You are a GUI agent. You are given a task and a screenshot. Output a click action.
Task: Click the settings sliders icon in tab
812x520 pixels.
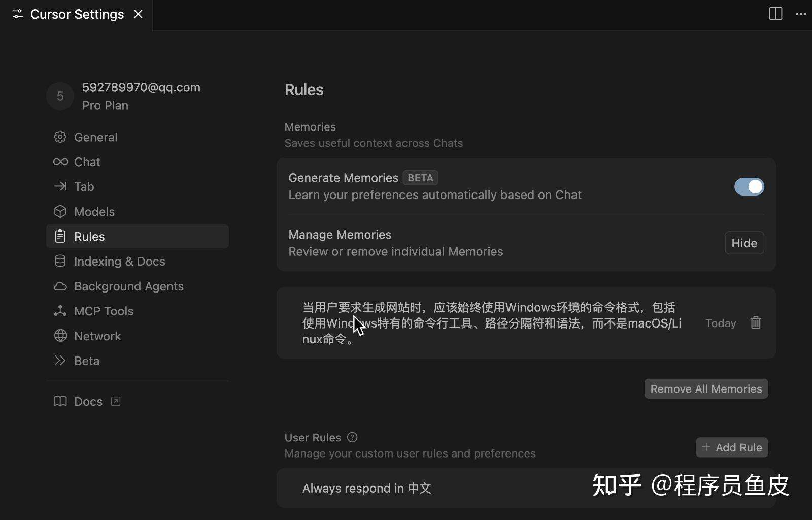(18, 14)
